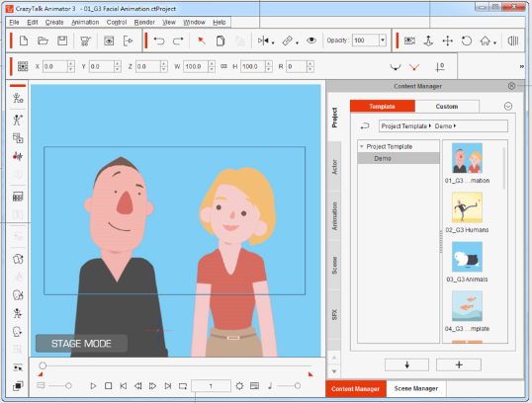Open the Window menu
The width and height of the screenshot is (532, 403).
coord(195,23)
